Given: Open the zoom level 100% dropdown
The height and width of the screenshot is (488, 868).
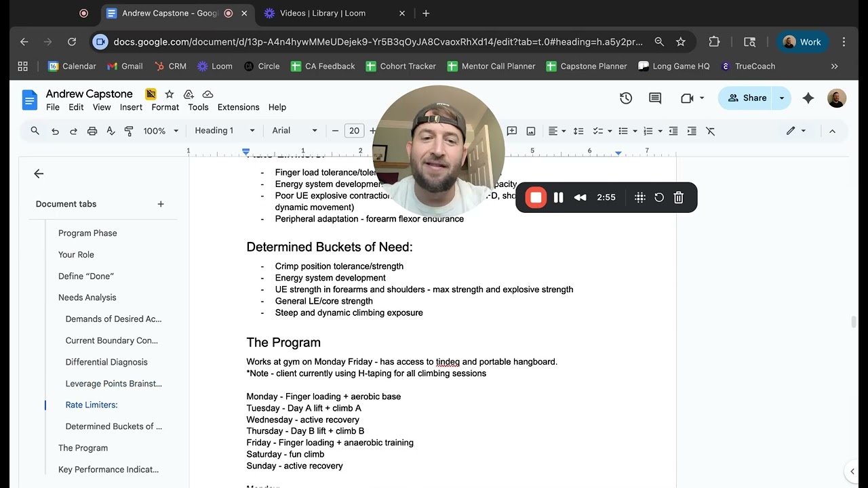Looking at the screenshot, I should (x=161, y=131).
